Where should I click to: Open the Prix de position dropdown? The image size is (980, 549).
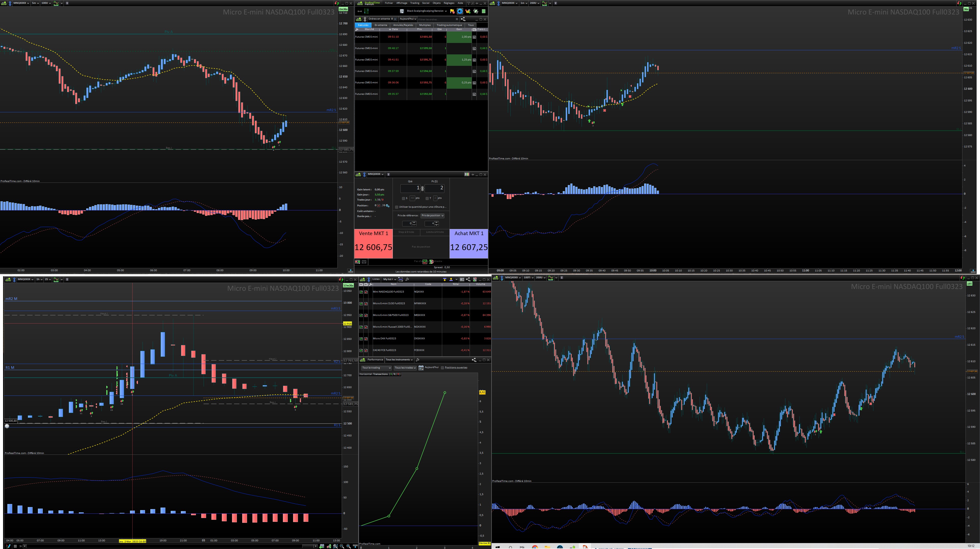coord(432,216)
